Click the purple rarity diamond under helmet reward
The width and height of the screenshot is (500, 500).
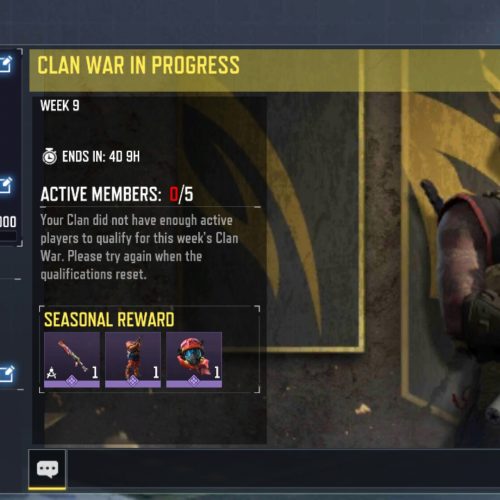(194, 380)
